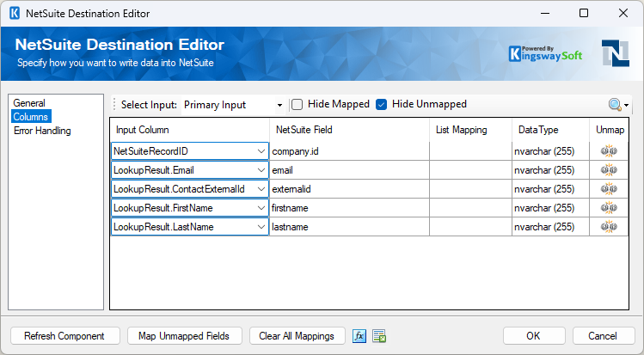644x355 pixels.
Task: Click the grid export icon beside fx
Action: 379,336
